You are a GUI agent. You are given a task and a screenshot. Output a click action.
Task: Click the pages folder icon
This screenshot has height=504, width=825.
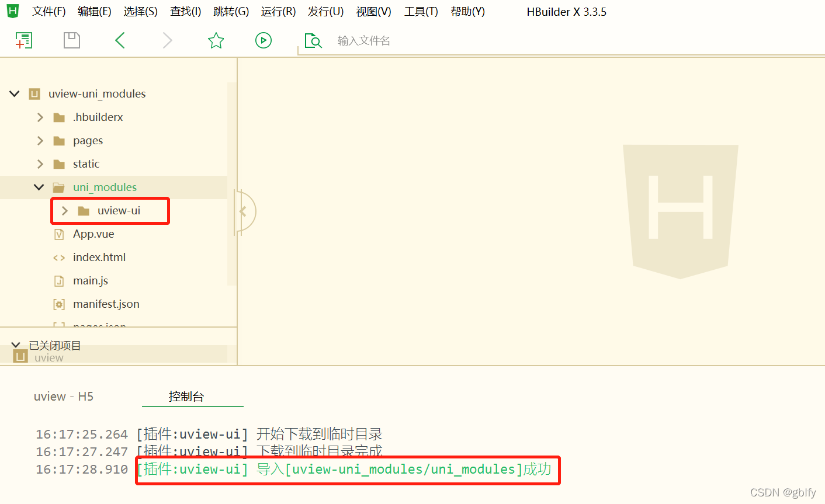(x=59, y=141)
